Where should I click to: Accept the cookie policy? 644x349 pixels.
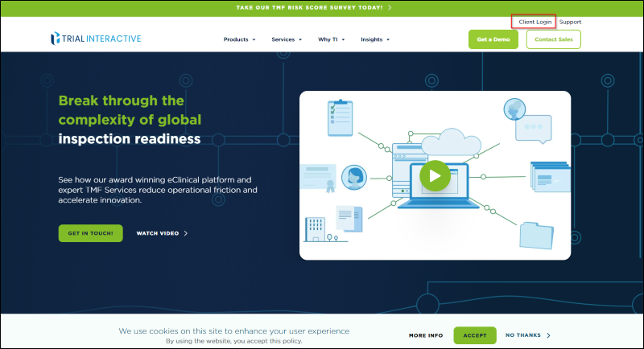pyautogui.click(x=474, y=335)
